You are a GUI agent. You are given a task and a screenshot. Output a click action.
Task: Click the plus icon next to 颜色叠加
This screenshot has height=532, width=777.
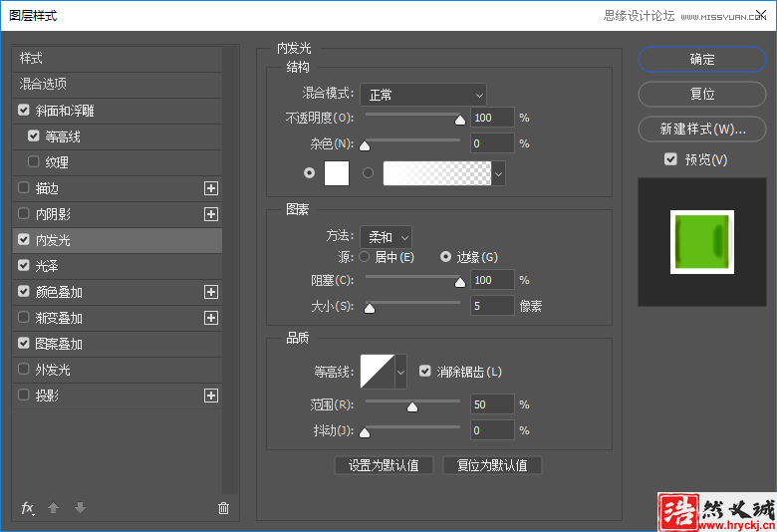point(211,292)
